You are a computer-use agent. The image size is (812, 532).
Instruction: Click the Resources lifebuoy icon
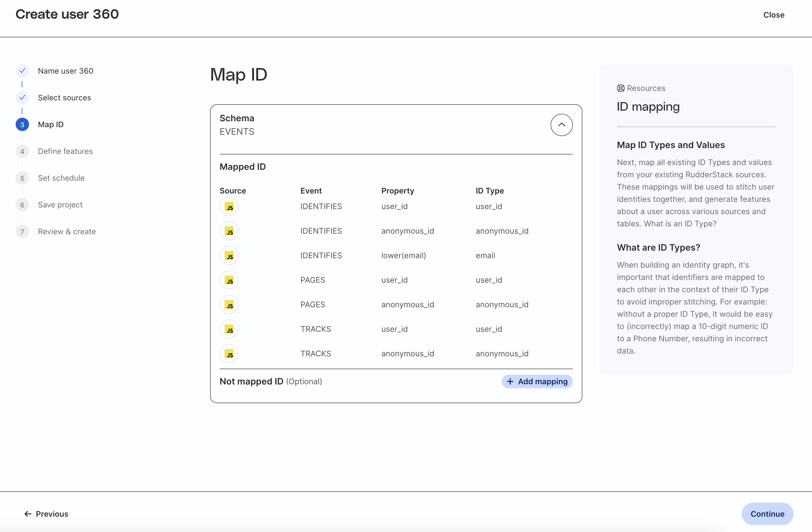point(621,88)
